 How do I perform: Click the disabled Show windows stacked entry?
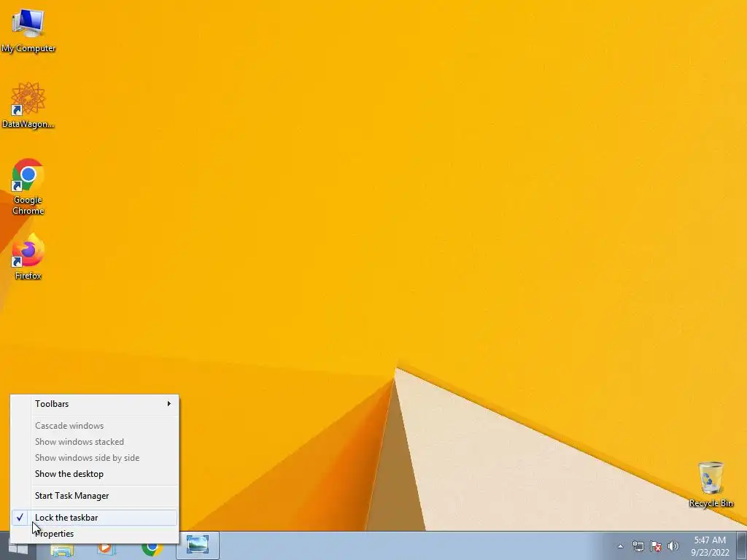[94, 442]
